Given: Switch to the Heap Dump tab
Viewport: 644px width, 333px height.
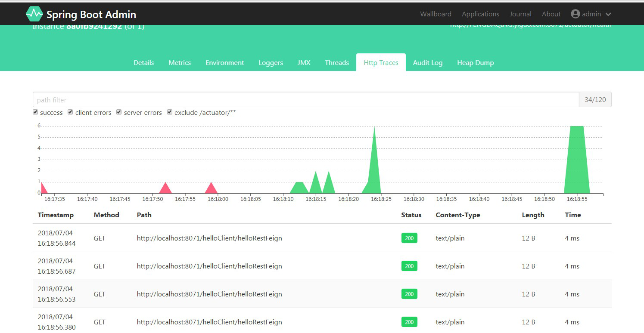Looking at the screenshot, I should (x=475, y=62).
